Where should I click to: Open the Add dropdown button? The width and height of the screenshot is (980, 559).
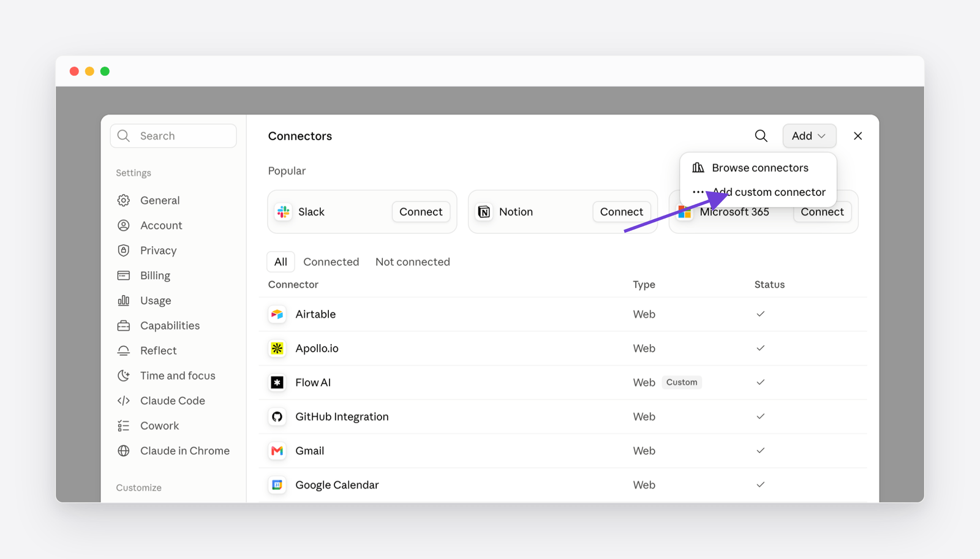click(809, 136)
